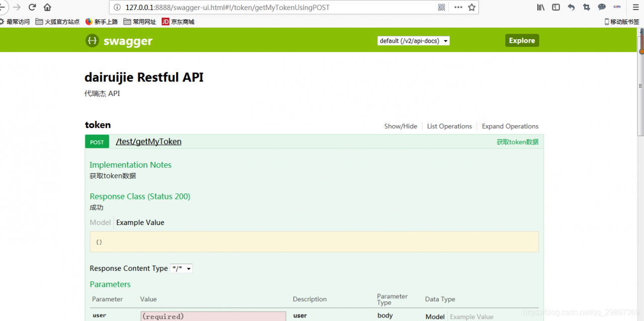This screenshot has height=321, width=644.
Task: Open page actions three-dot menu
Action: click(458, 7)
